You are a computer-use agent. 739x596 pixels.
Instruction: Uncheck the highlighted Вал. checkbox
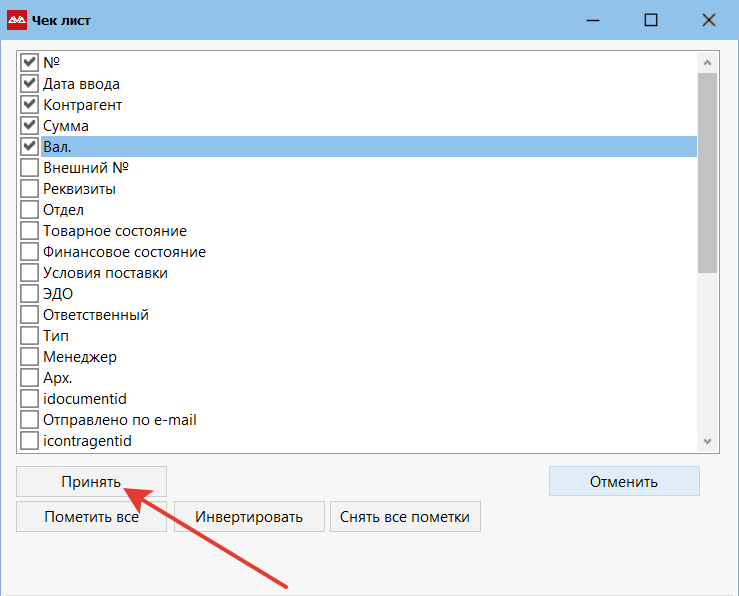(x=29, y=147)
